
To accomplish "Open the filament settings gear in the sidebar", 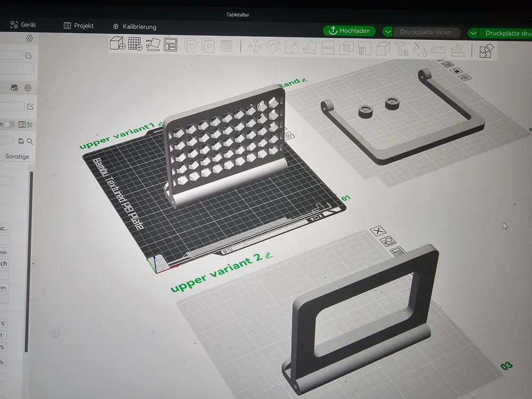I will pos(28,88).
